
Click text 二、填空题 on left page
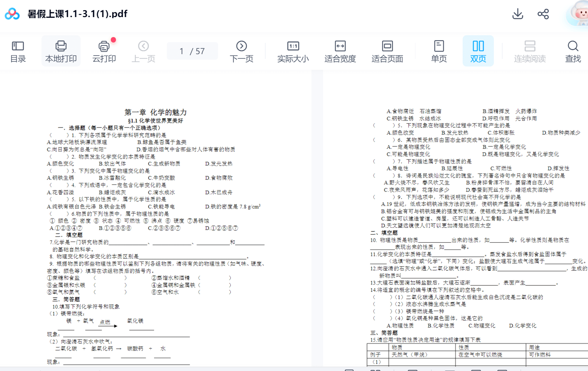(x=69, y=235)
